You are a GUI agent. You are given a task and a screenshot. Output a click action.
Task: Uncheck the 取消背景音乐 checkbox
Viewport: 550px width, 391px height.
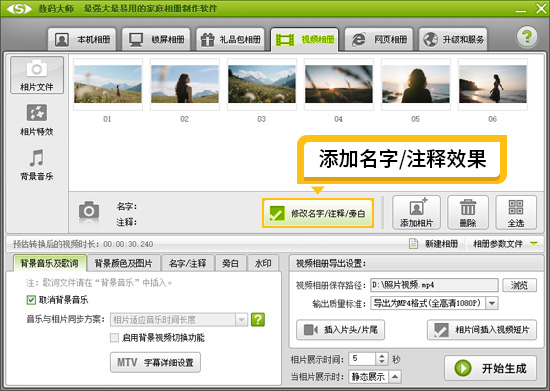[x=31, y=300]
